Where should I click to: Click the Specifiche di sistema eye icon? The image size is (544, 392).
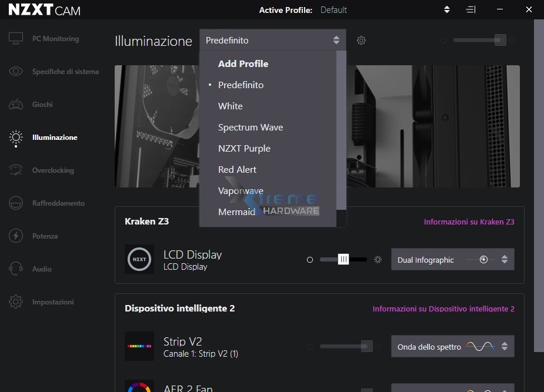click(x=16, y=72)
